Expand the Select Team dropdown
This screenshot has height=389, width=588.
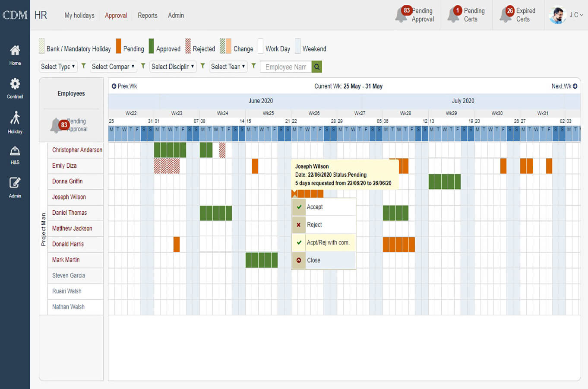[x=228, y=67]
